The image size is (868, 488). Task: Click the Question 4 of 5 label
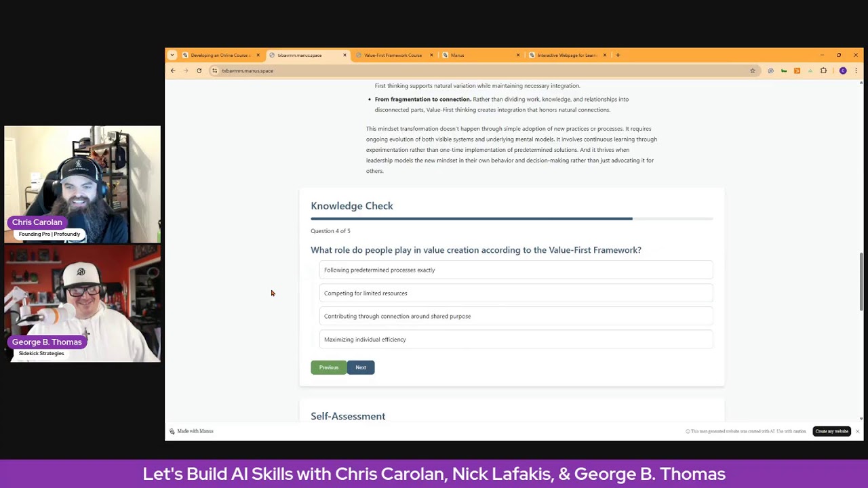tap(330, 231)
